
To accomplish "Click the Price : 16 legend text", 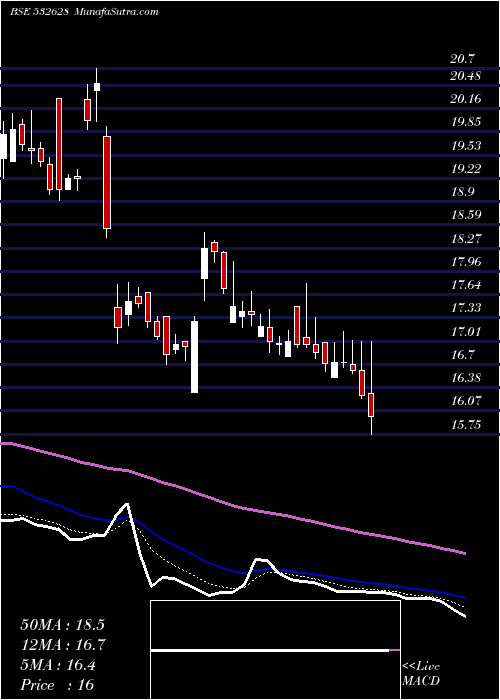I will [57, 685].
